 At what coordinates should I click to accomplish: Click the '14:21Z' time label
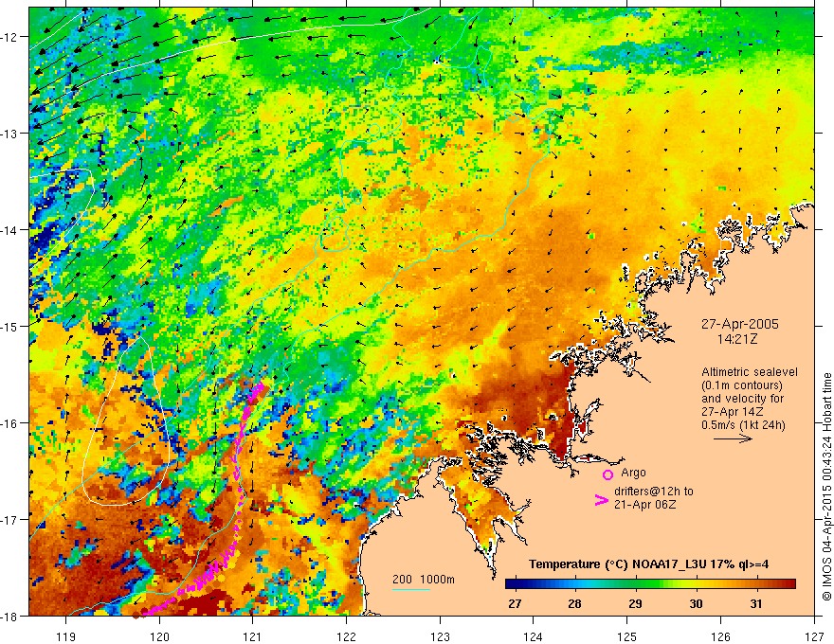(x=736, y=339)
